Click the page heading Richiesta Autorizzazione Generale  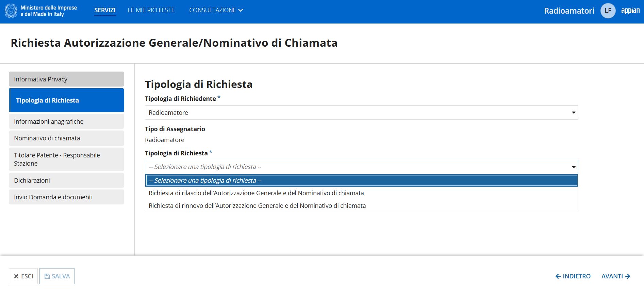click(174, 43)
